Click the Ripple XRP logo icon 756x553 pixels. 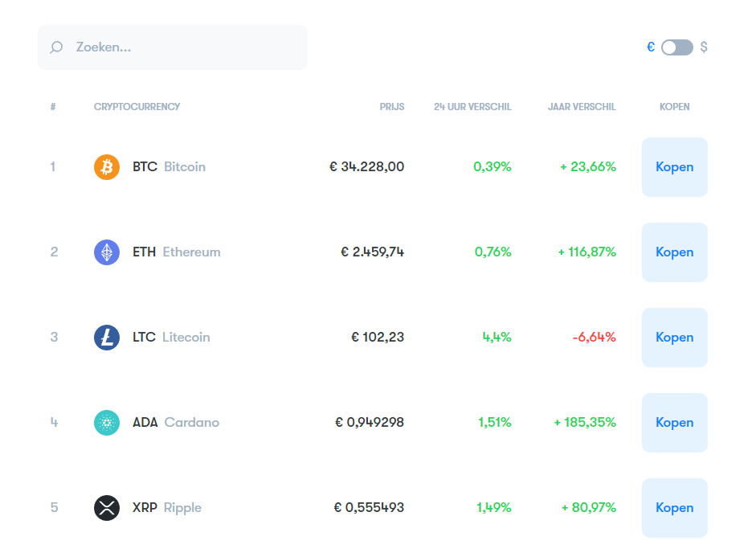pos(107,508)
